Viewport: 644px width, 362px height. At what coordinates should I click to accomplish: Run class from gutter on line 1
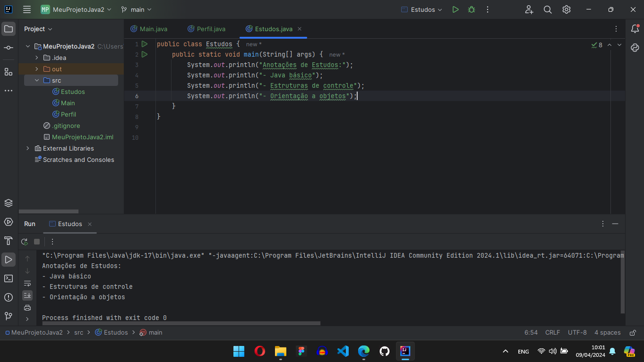[x=145, y=44]
